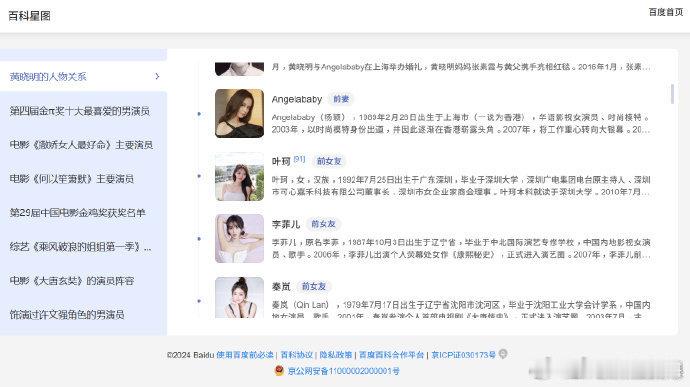
Task: Click the police emblem icon in the footer
Action: click(279, 371)
